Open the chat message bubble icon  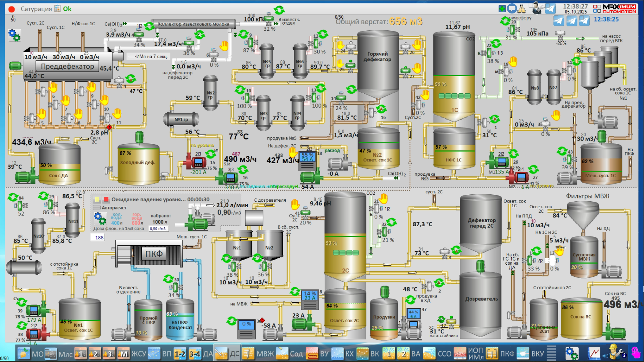(512, 8)
